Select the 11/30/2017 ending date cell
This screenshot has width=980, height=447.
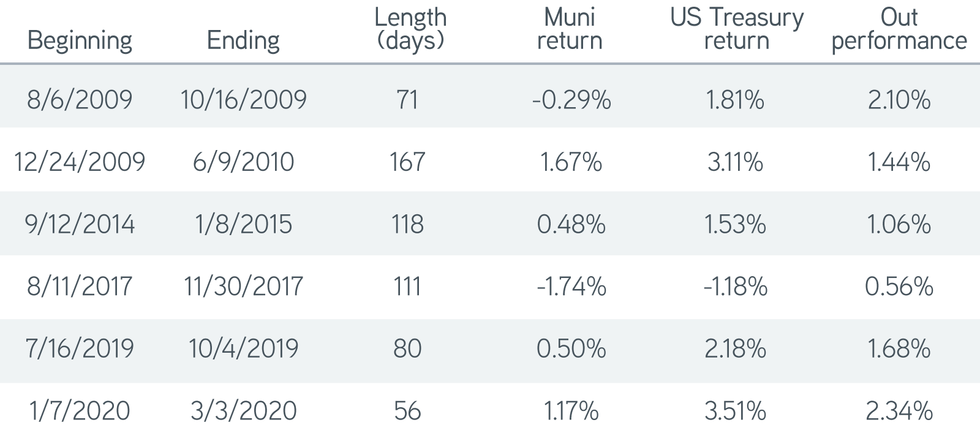243,286
